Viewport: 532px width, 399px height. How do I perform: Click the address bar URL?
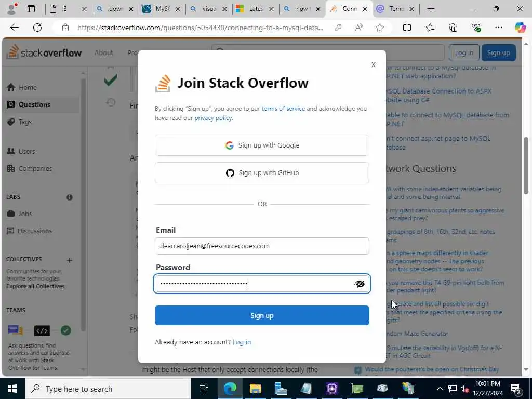pyautogui.click(x=200, y=28)
